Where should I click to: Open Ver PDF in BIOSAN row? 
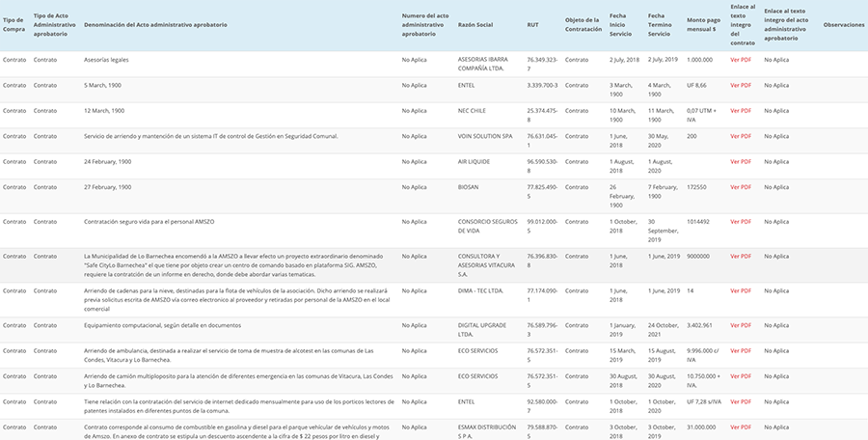coord(740,187)
